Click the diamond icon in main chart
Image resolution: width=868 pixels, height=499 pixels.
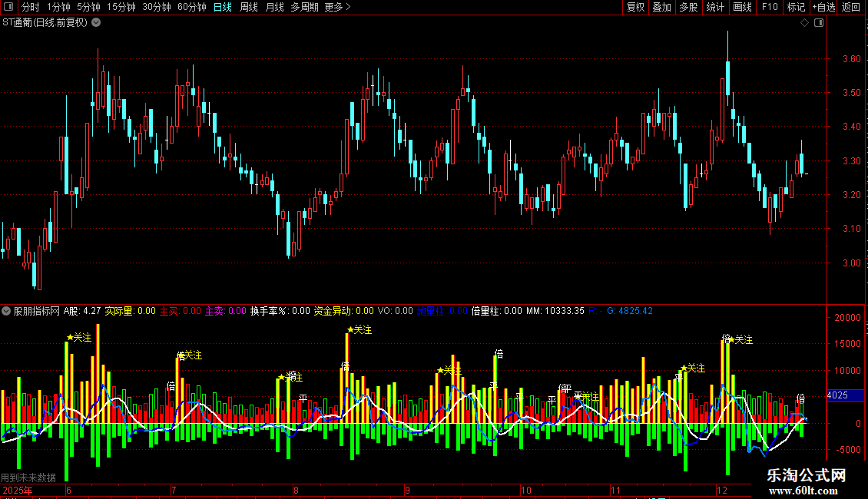[804, 23]
